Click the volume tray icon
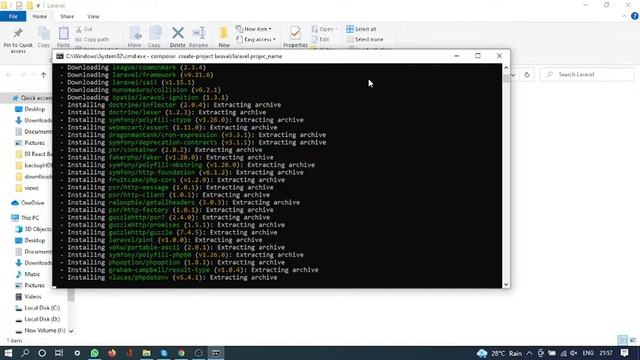 point(574,353)
